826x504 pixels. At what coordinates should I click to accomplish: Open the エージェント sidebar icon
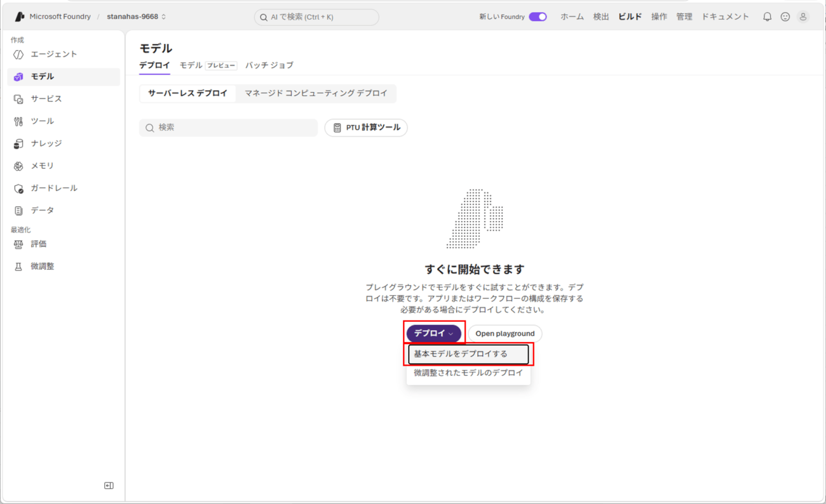click(18, 55)
